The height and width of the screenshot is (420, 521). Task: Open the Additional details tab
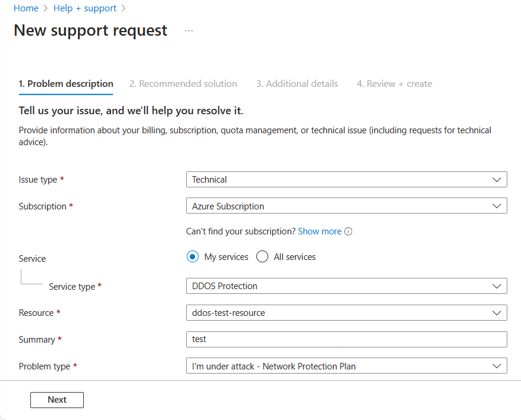pyautogui.click(x=297, y=83)
